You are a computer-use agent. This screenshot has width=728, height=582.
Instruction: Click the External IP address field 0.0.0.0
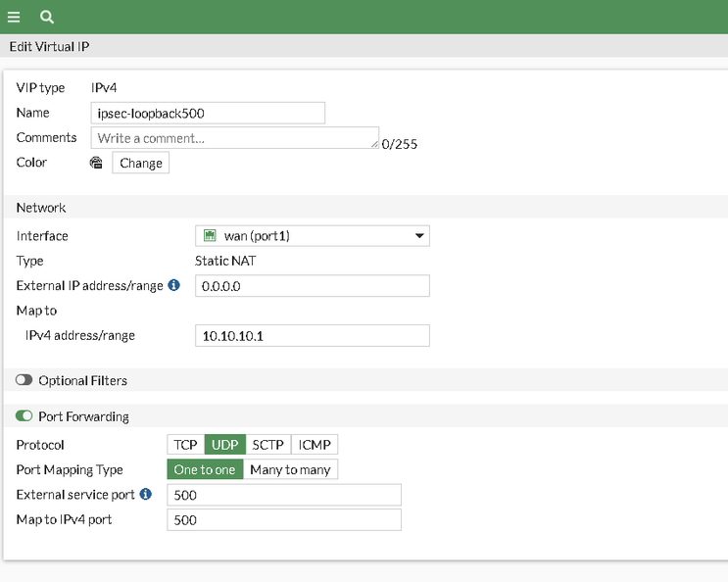tap(313, 286)
